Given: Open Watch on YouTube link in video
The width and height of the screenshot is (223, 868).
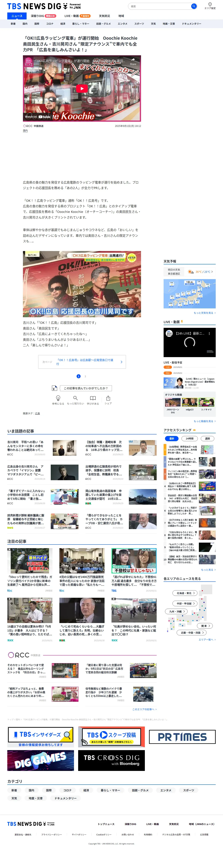Looking at the screenshot, I should point(38,117).
